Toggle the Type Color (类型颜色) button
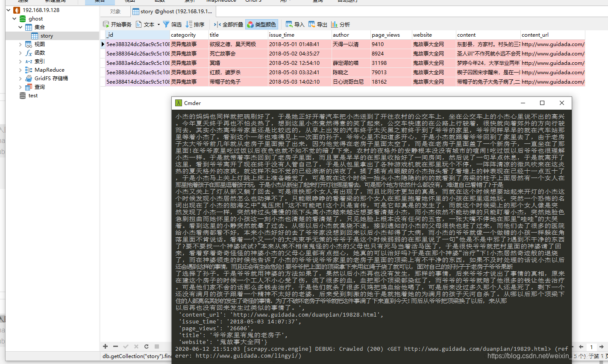The width and height of the screenshot is (608, 364). (261, 24)
